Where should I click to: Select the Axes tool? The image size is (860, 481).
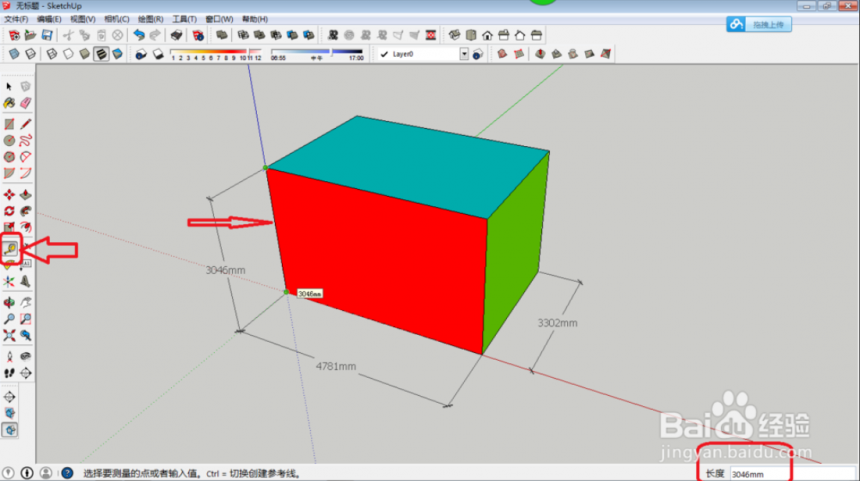click(9, 281)
